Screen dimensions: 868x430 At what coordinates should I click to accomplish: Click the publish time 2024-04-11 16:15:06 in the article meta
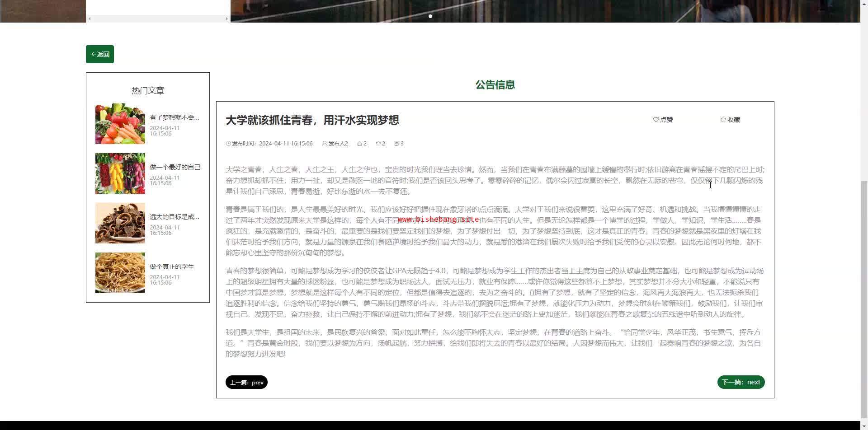286,144
